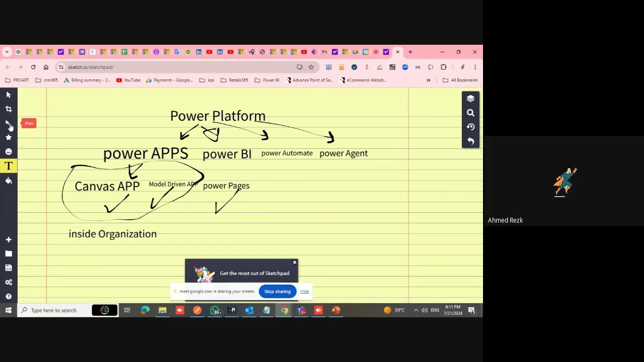The height and width of the screenshot is (362, 644).
Task: Click the 'Power Platform' text on canvas
Action: point(217,116)
